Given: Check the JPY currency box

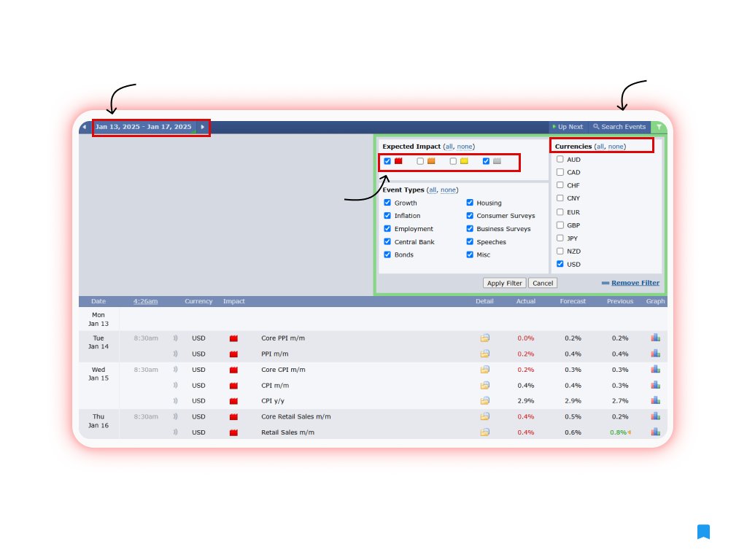Looking at the screenshot, I should pyautogui.click(x=560, y=238).
